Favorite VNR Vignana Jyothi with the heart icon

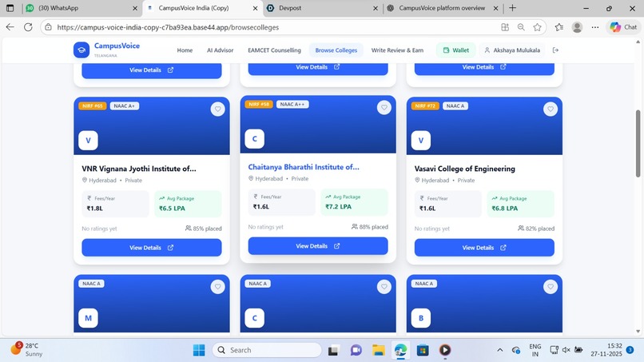pyautogui.click(x=217, y=109)
